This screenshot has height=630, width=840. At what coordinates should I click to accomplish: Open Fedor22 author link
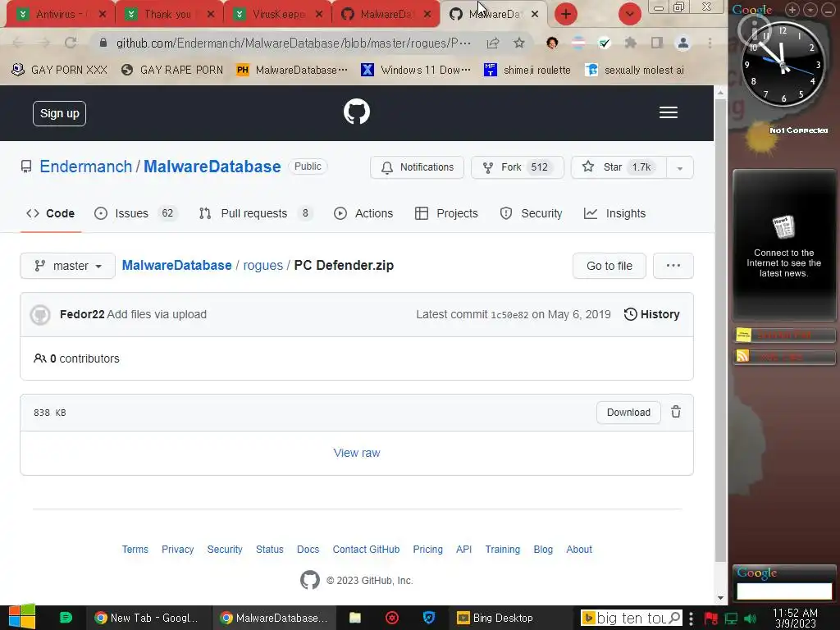point(82,314)
